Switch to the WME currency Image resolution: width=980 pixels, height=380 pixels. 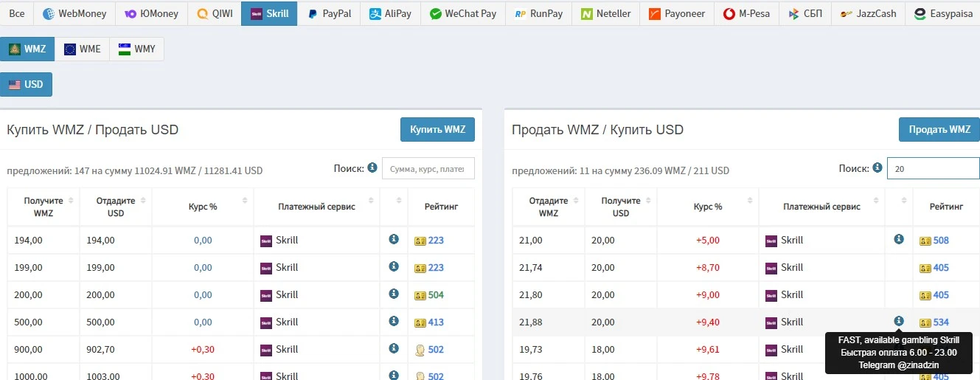[x=82, y=49]
